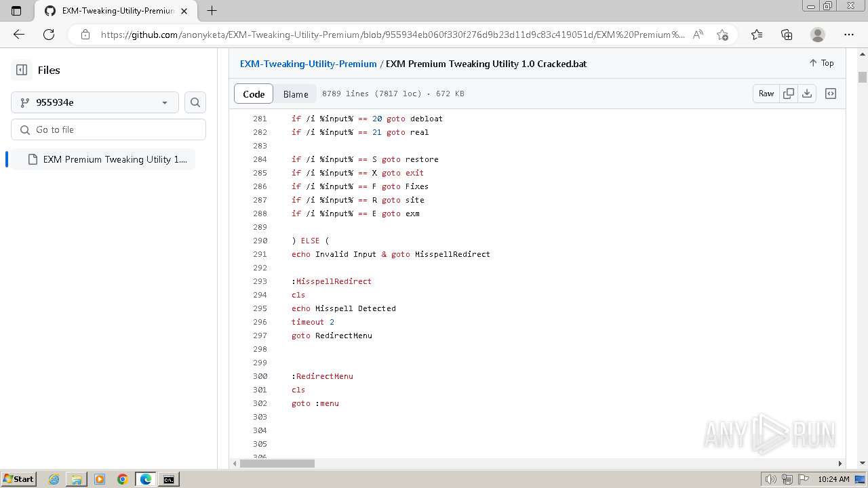868x488 pixels.
Task: Launch Internet Explorer from taskbar
Action: [x=54, y=479]
